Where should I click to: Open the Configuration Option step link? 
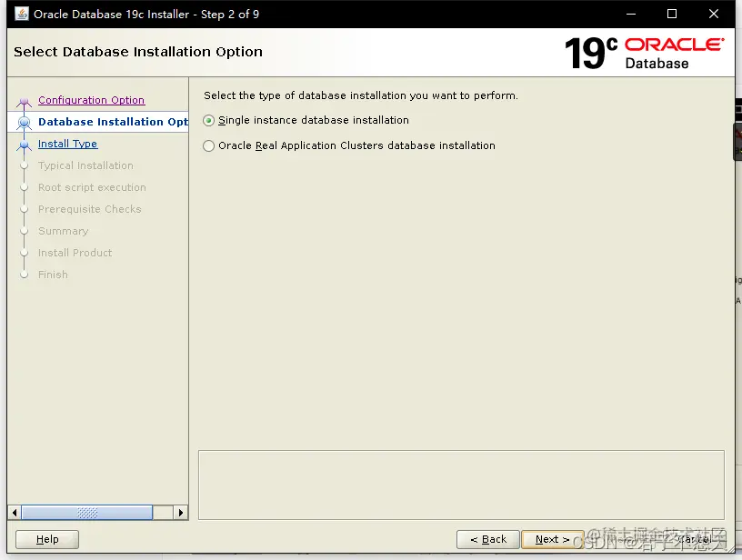pyautogui.click(x=91, y=100)
